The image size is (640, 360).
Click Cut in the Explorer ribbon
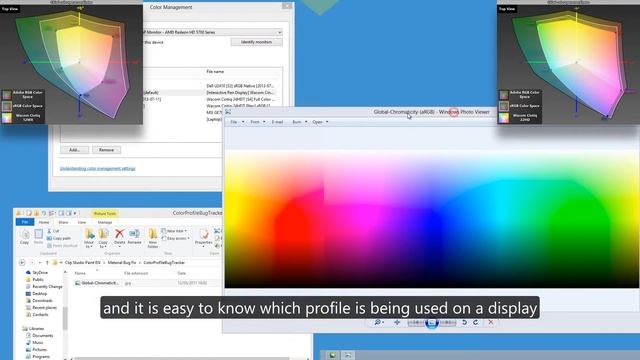point(53,231)
